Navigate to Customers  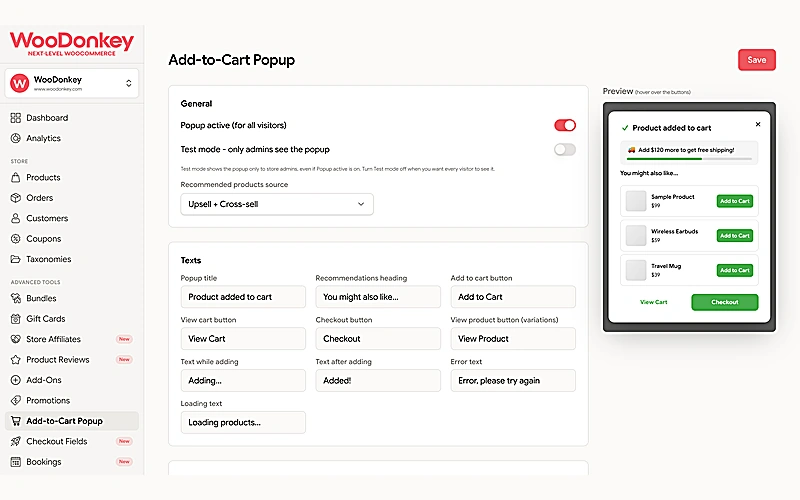[72, 218]
